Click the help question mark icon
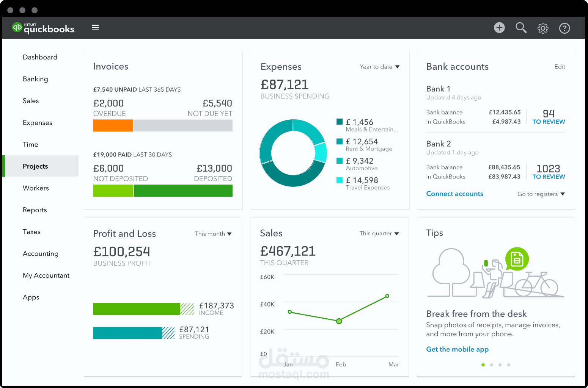The image size is (588, 388). [564, 28]
